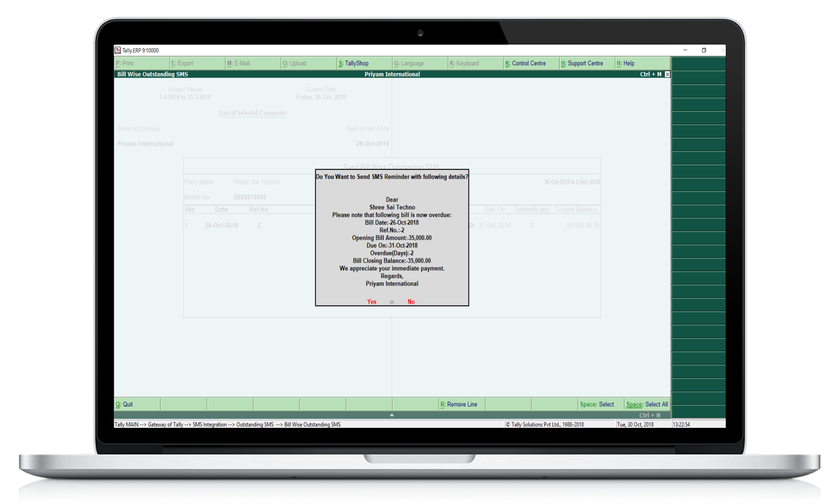The image size is (840, 504).
Task: Click the 35,000.00 Dr balance value
Action: pos(583,225)
